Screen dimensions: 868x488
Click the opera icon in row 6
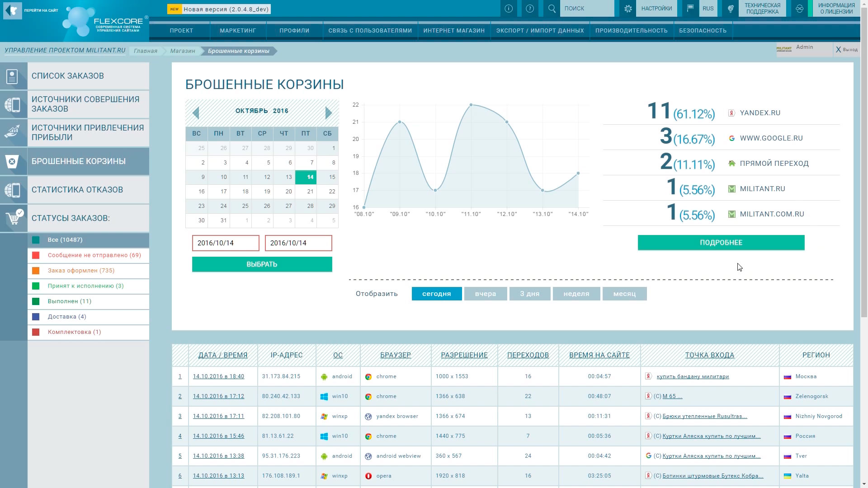tap(368, 476)
